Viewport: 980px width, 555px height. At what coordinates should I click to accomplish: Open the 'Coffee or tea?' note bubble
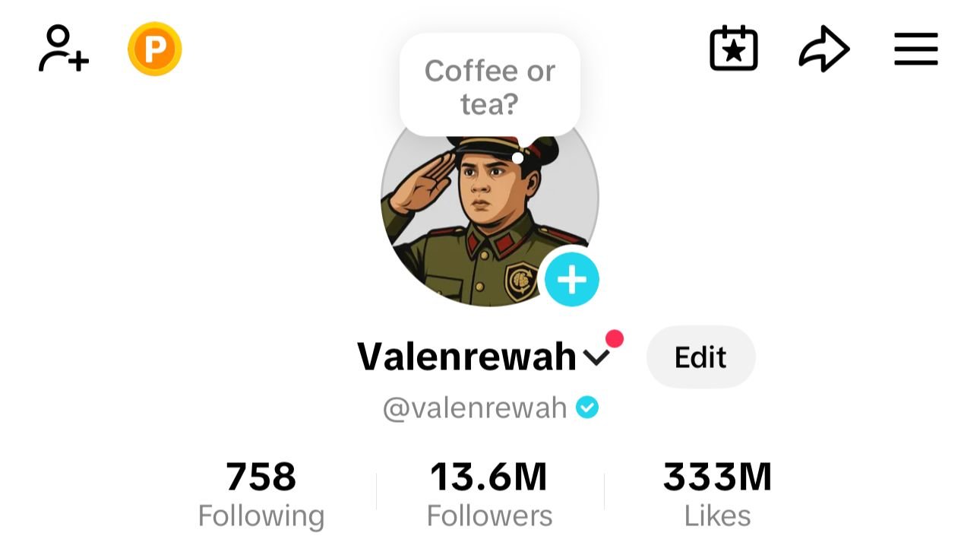[x=490, y=85]
